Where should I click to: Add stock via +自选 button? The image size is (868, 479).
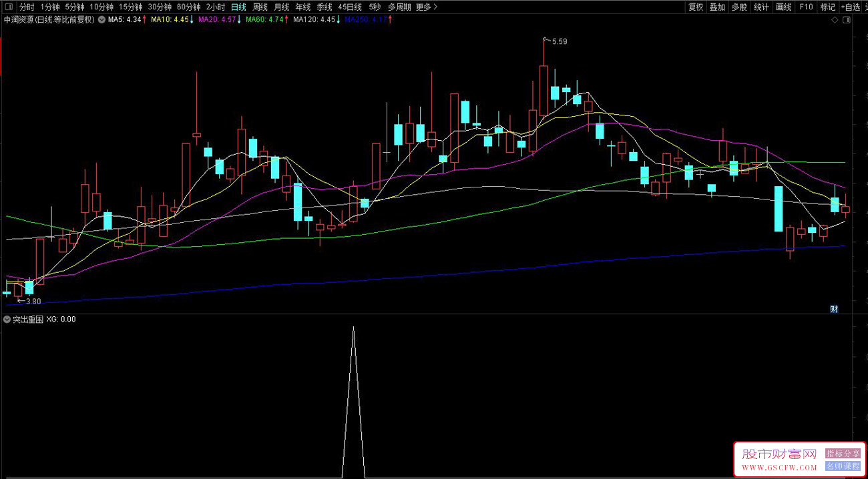851,7
